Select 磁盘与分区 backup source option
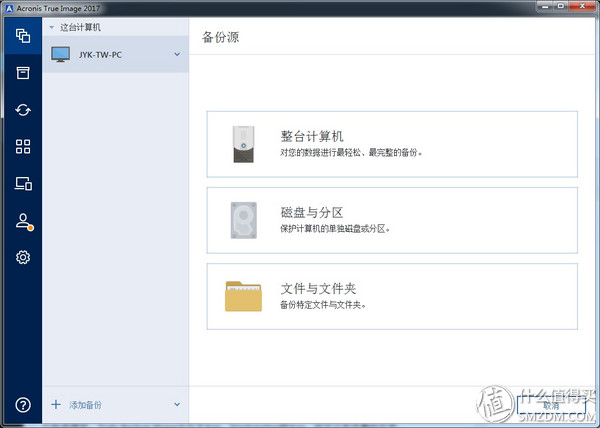 tap(392, 220)
